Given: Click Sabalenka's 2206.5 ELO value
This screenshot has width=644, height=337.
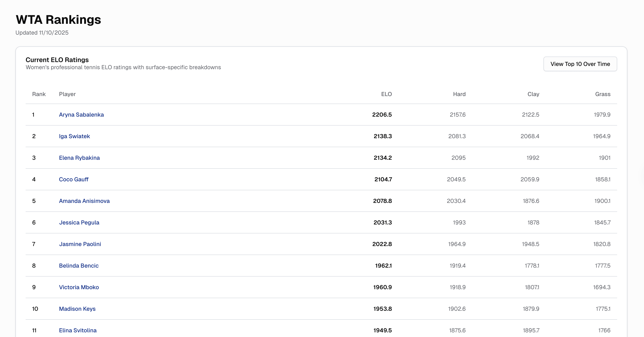Looking at the screenshot, I should pyautogui.click(x=382, y=115).
